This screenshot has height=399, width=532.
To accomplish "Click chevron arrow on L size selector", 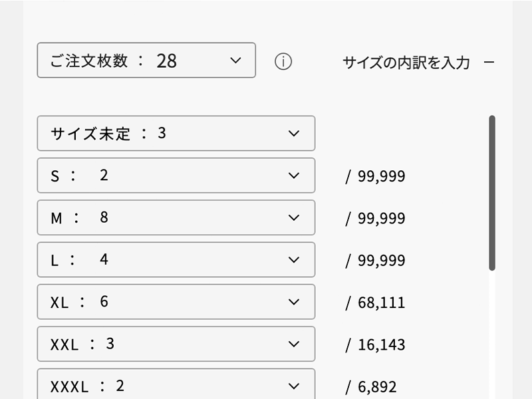I will (294, 260).
